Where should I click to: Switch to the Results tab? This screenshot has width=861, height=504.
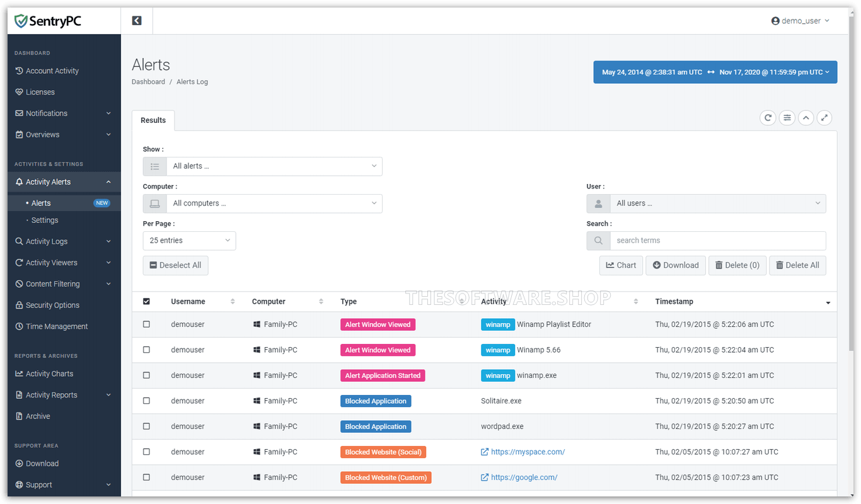click(x=153, y=120)
